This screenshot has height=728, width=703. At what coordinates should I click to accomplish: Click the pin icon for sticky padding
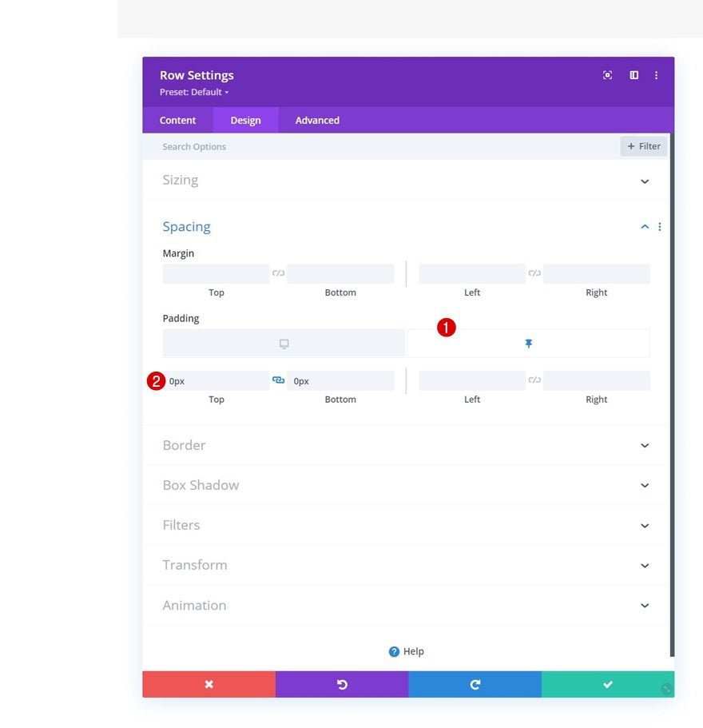pos(528,344)
